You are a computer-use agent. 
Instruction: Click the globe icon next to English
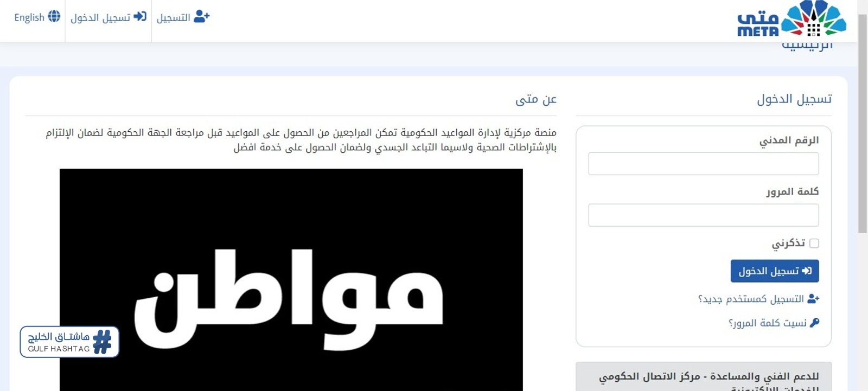(54, 16)
